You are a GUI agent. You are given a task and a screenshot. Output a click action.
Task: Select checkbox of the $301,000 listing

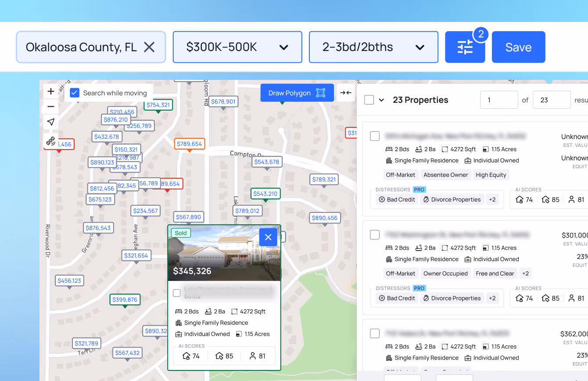(x=375, y=235)
